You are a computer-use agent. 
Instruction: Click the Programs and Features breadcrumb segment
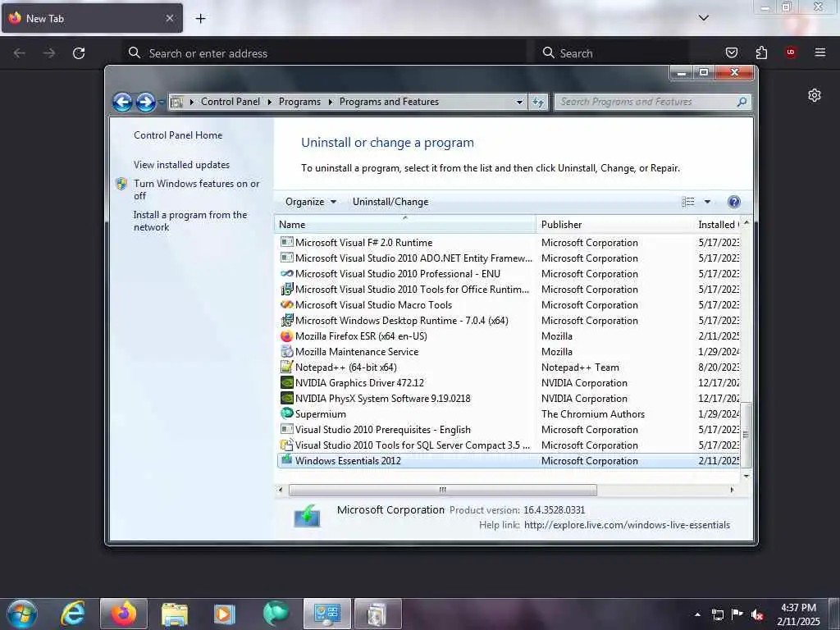tap(389, 102)
